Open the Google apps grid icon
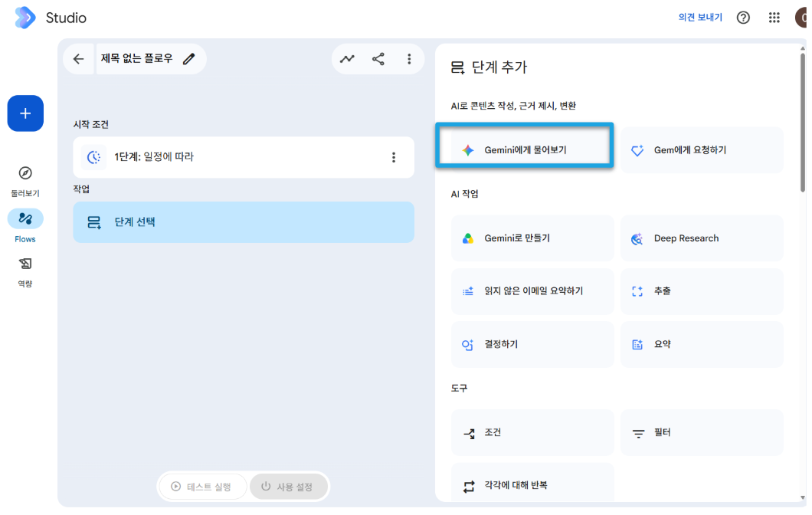Viewport: 812px width, 515px height. (x=774, y=18)
